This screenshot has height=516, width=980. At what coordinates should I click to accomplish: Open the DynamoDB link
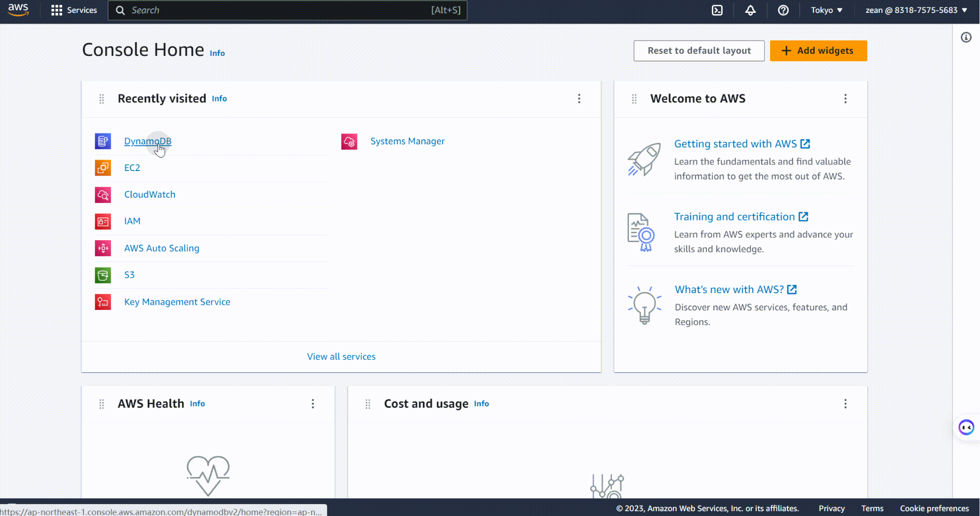[x=148, y=141]
